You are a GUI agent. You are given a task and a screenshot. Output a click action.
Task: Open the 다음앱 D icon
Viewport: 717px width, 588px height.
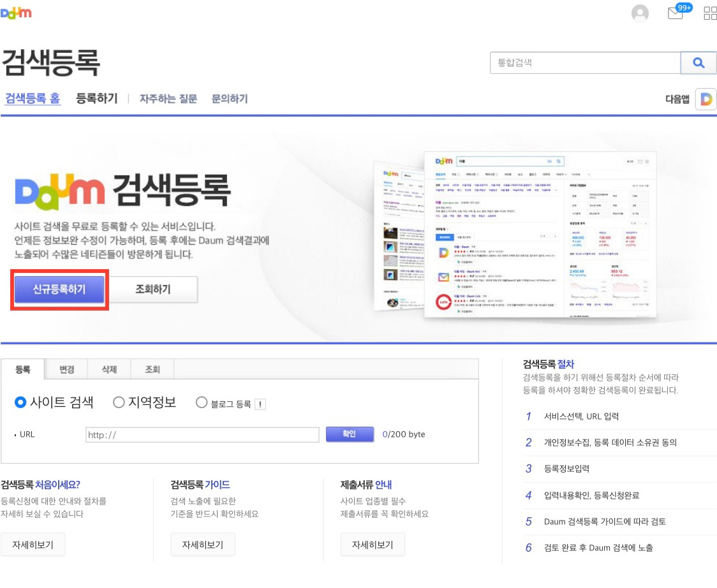tap(706, 99)
